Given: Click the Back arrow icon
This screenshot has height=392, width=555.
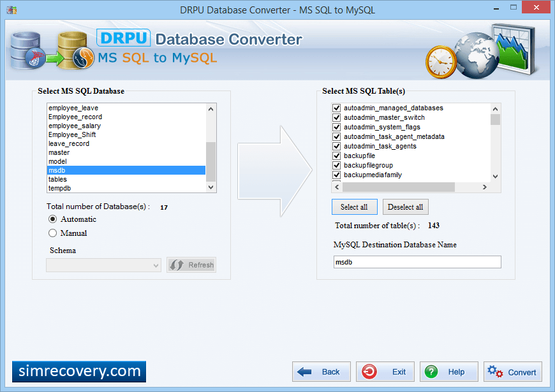Looking at the screenshot, I should point(304,372).
